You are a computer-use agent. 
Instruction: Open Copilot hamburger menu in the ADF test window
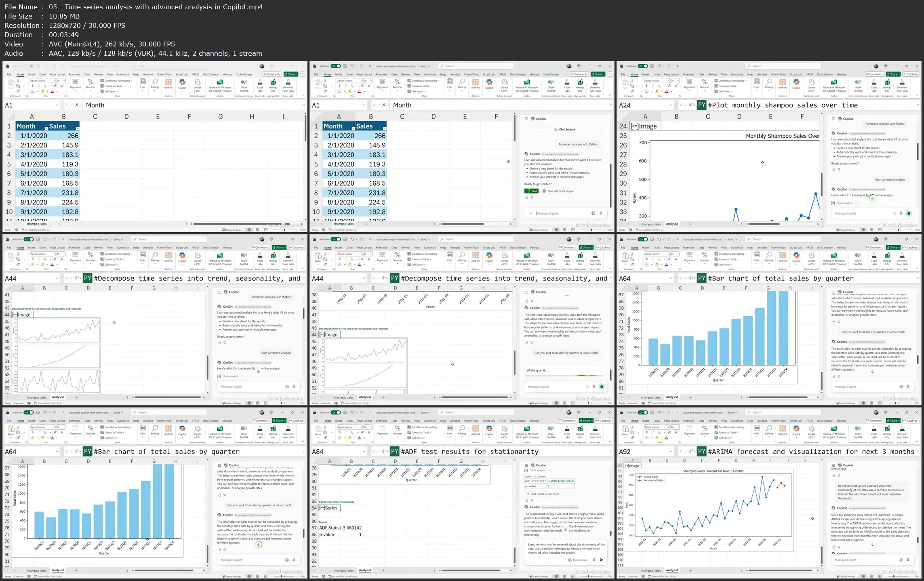point(526,465)
